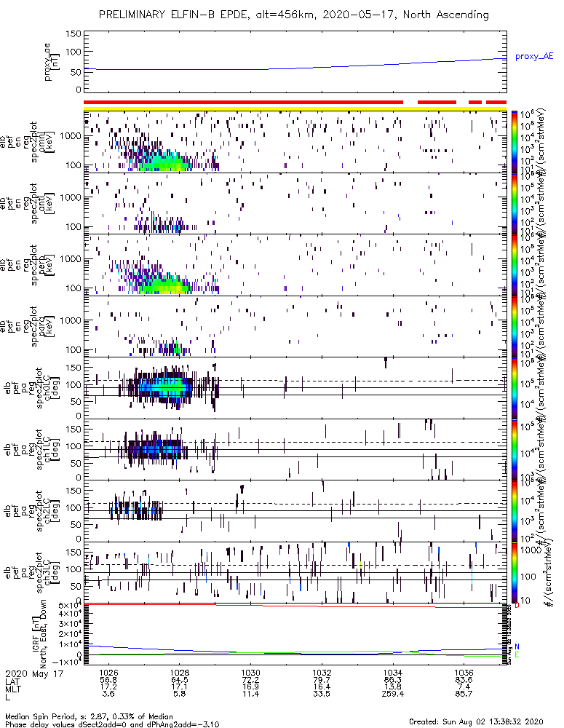
Task: Click the ch3LC panel color bar
Action: click(515, 572)
